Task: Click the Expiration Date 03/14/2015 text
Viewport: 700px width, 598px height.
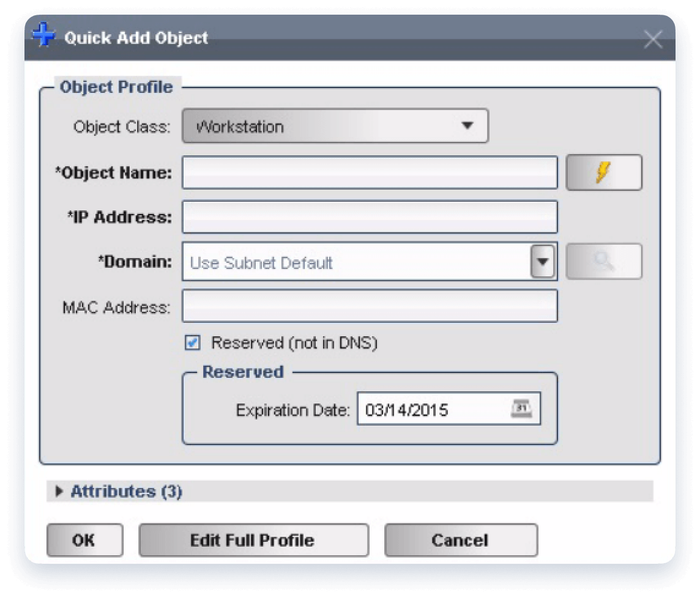Action: (406, 410)
